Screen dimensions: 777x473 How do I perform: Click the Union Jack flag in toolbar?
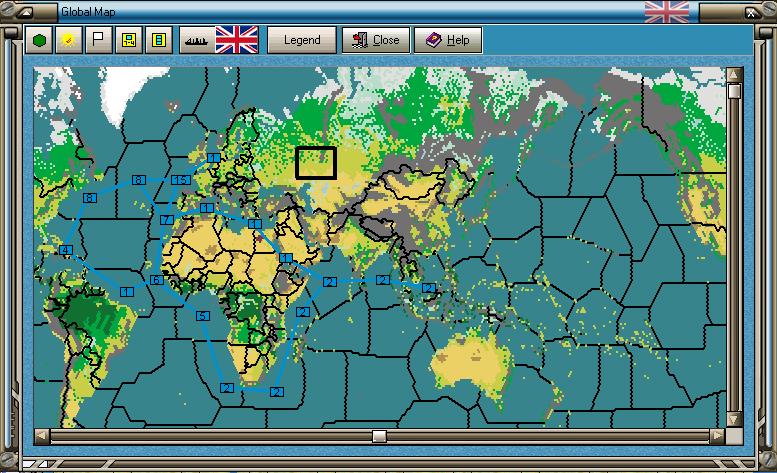(237, 40)
